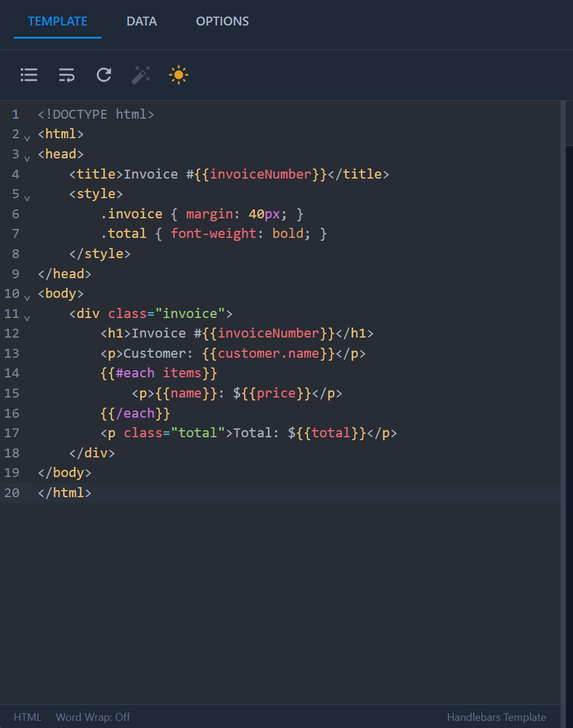The width and height of the screenshot is (573, 728).
Task: Click the HTML language indicator
Action: (27, 717)
